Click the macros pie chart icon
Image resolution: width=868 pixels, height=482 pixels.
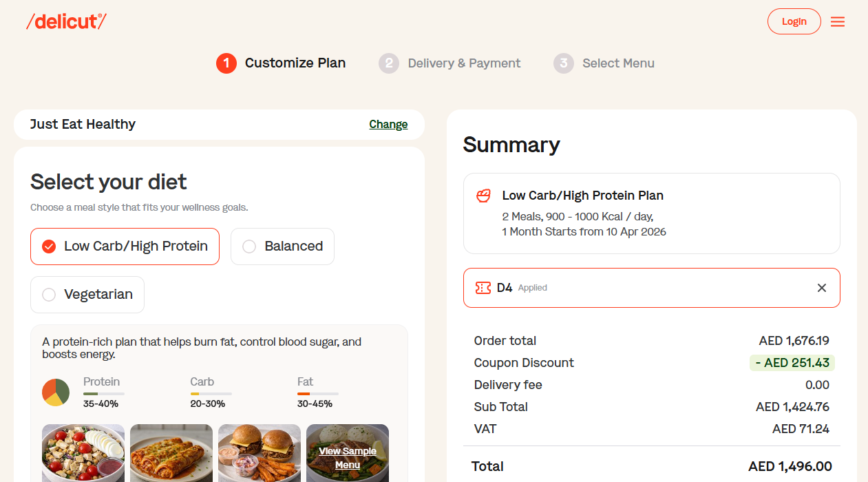coord(56,392)
